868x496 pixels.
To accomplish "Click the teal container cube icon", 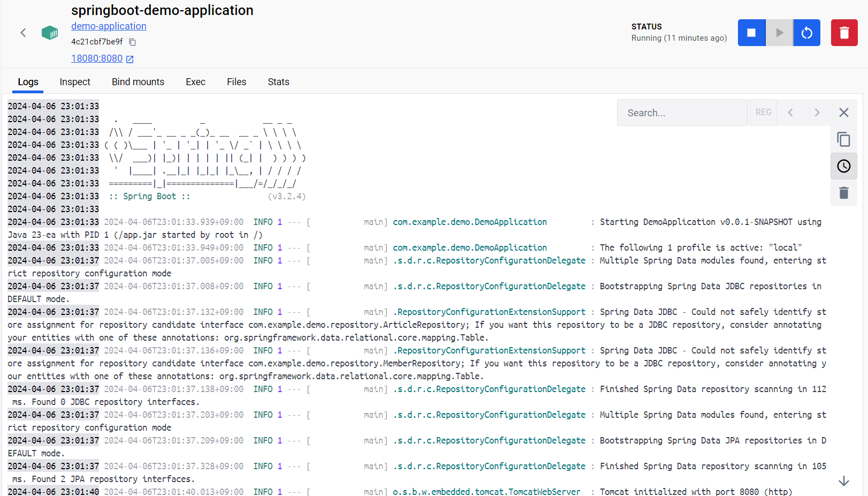I will click(50, 33).
